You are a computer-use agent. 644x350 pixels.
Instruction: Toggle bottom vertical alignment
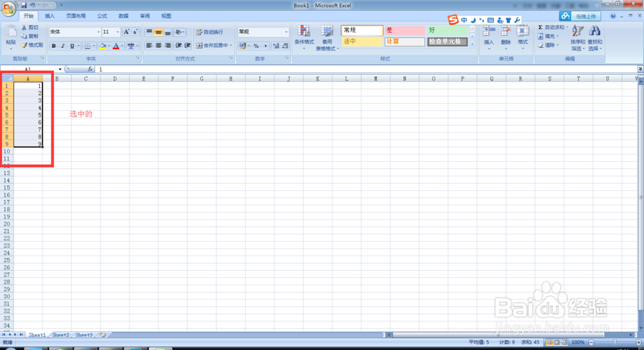[x=167, y=32]
